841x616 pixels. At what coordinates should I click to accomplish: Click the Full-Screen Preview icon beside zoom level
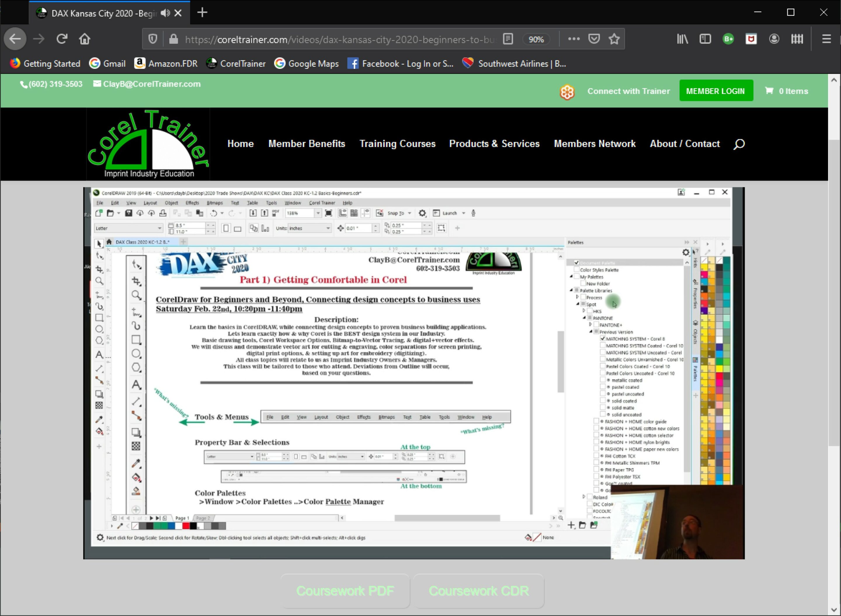(x=328, y=213)
